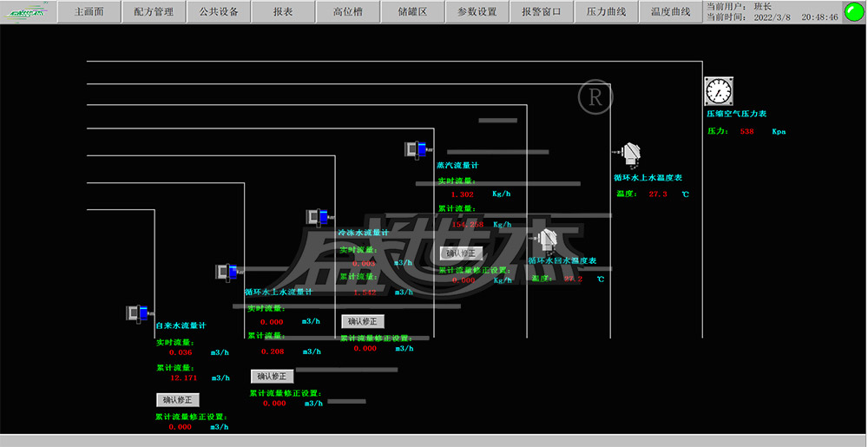Click the 冷冻水 chilled water flow meter icon
Image resolution: width=868 pixels, height=447 pixels.
[x=318, y=217]
